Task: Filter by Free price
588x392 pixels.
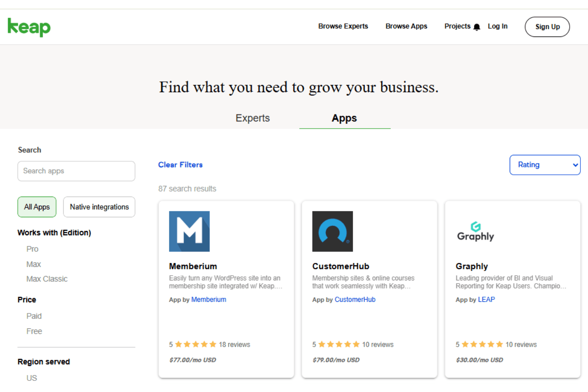Action: (x=34, y=331)
